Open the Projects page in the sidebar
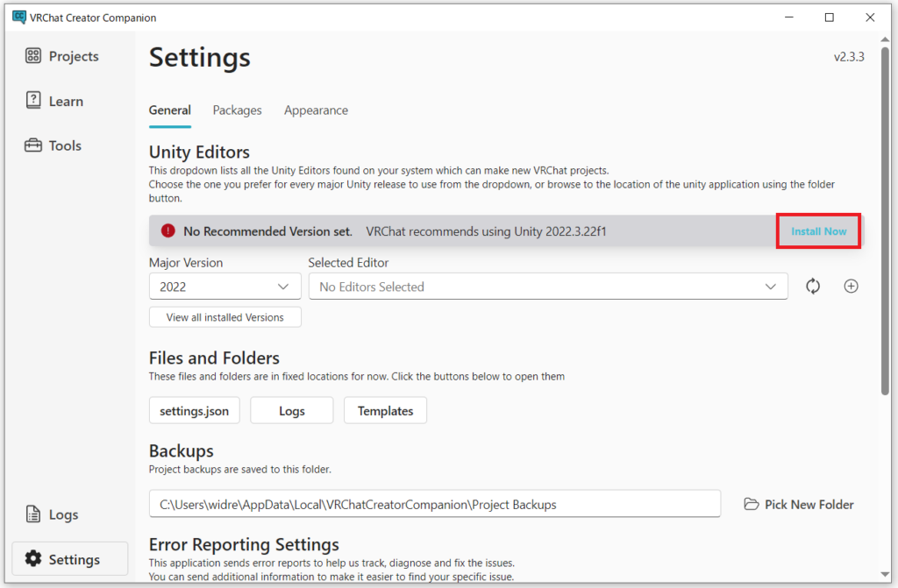This screenshot has height=588, width=898. [62, 56]
